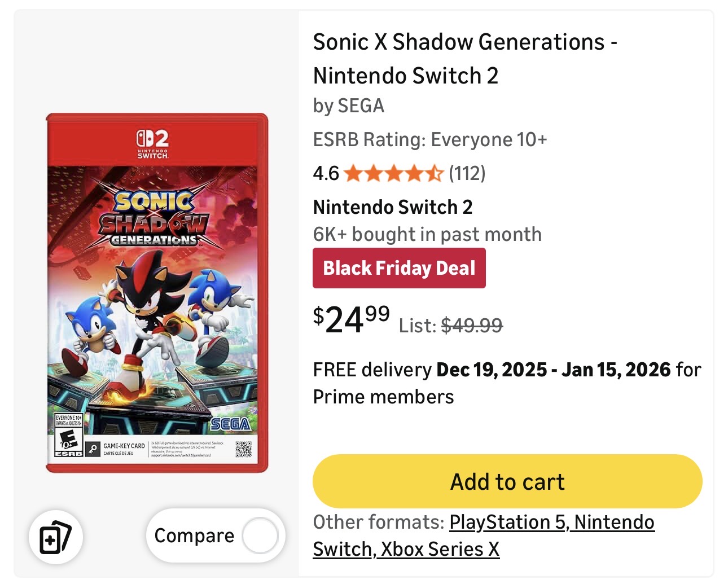Click the add-to-list cards icon

(x=56, y=537)
